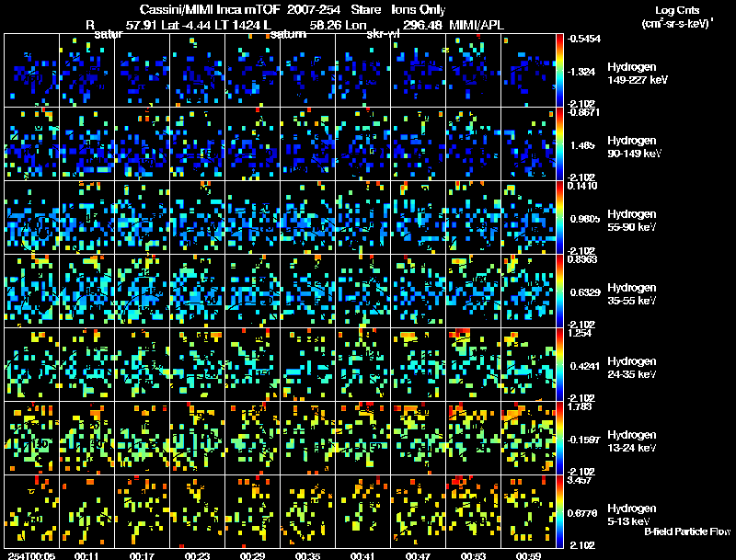Open the 13-24 keV panel at 254T00:05
Viewport: 736px width, 560px height.
(32, 439)
